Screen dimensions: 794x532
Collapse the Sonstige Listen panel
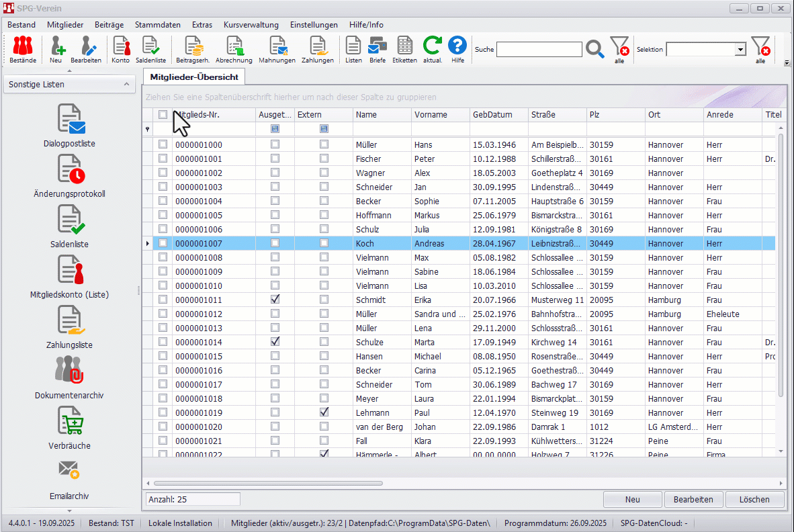(126, 85)
